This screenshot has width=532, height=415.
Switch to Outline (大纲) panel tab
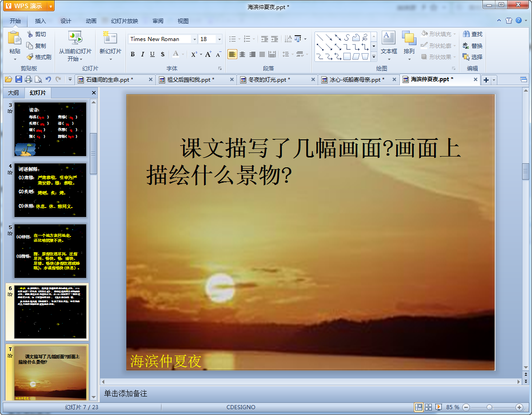(x=14, y=92)
